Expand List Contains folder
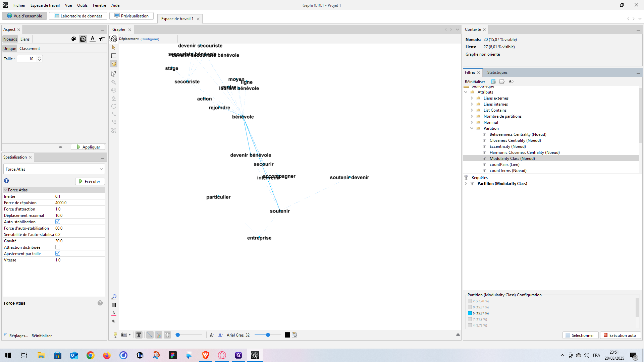 [x=472, y=110]
